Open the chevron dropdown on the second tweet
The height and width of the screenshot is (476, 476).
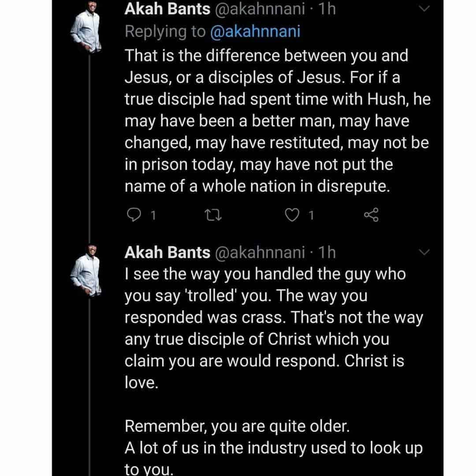(x=424, y=253)
